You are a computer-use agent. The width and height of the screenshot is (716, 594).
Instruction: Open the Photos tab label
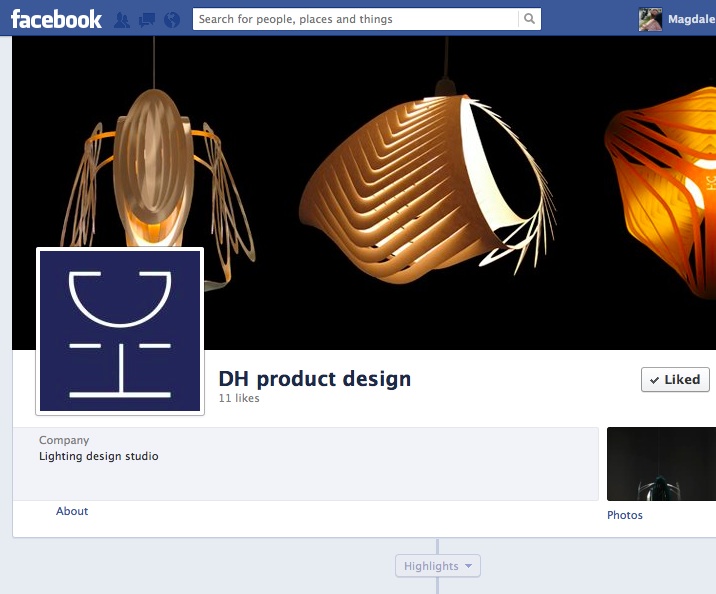pos(625,515)
